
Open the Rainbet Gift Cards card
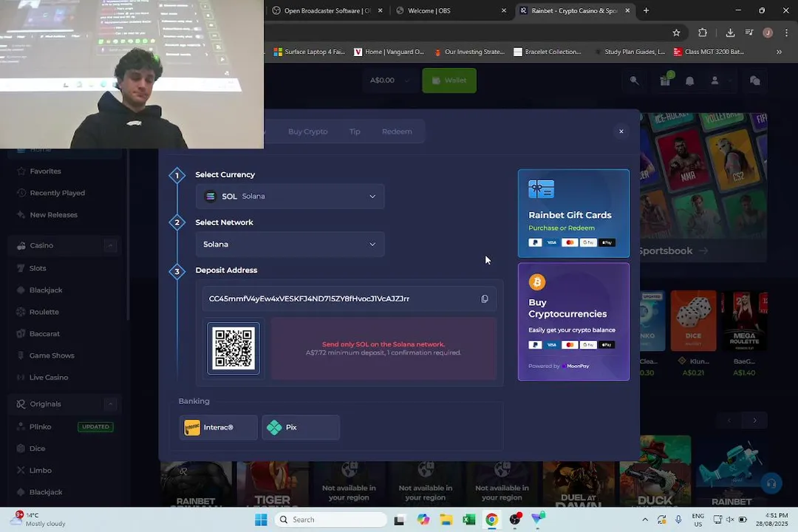573,214
